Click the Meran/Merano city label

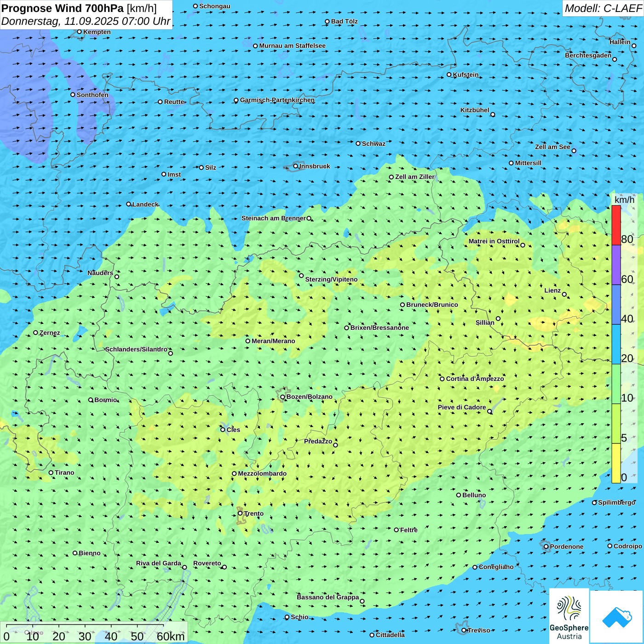point(273,341)
